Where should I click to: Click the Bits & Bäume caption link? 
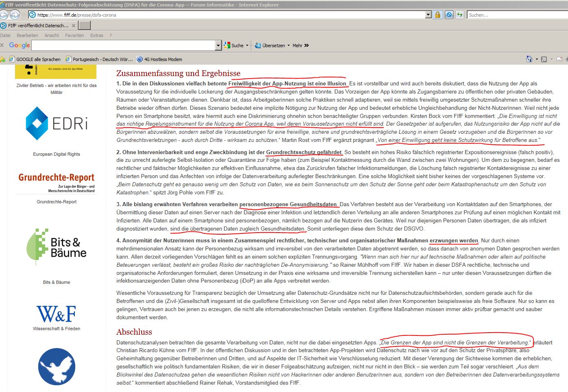coord(57,282)
